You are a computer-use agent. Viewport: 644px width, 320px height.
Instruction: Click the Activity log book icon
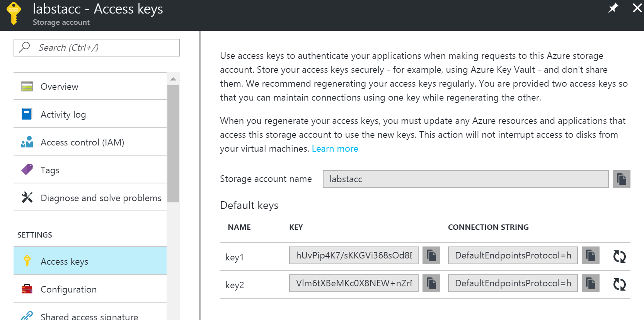point(27,114)
